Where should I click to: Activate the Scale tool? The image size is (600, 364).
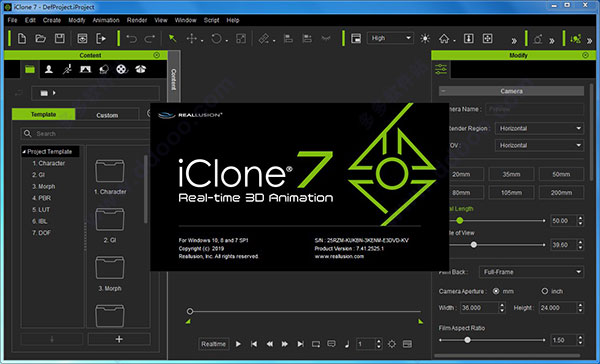pos(241,38)
